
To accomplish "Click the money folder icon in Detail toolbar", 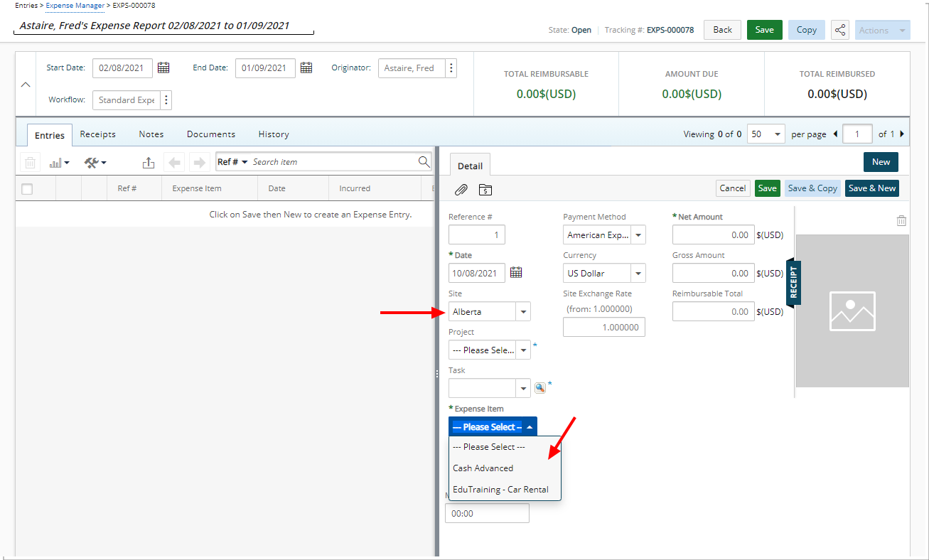I will (485, 190).
